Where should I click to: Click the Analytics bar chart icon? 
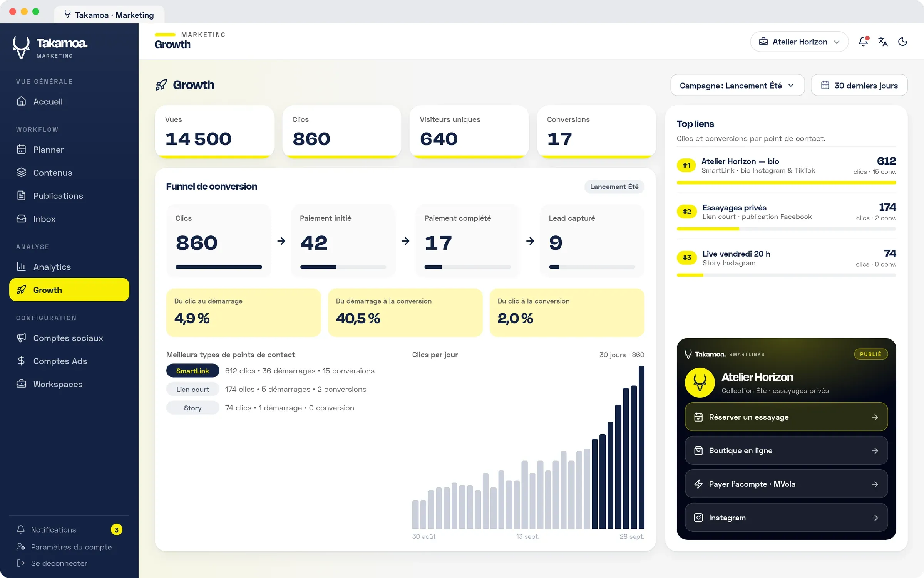[x=22, y=267]
